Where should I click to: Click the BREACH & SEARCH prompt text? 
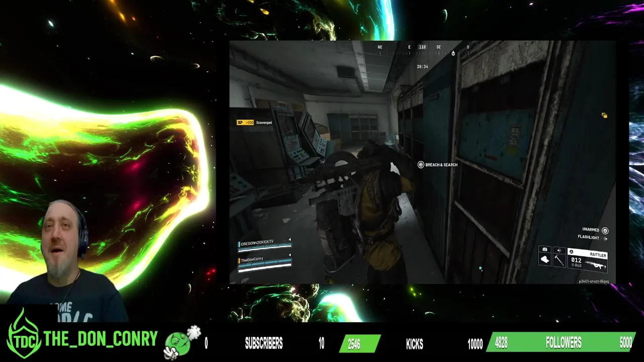[441, 165]
